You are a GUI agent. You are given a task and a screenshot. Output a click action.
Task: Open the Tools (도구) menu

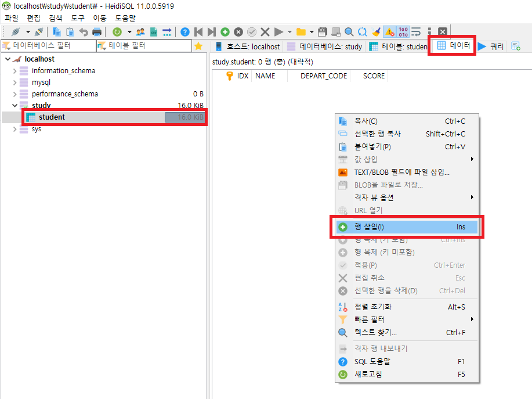tap(78, 18)
